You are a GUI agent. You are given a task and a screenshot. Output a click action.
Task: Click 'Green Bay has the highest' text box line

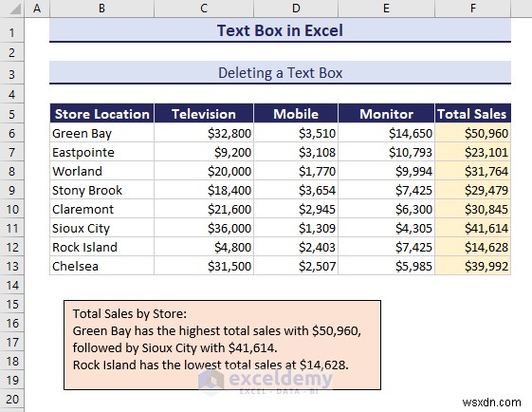217,330
